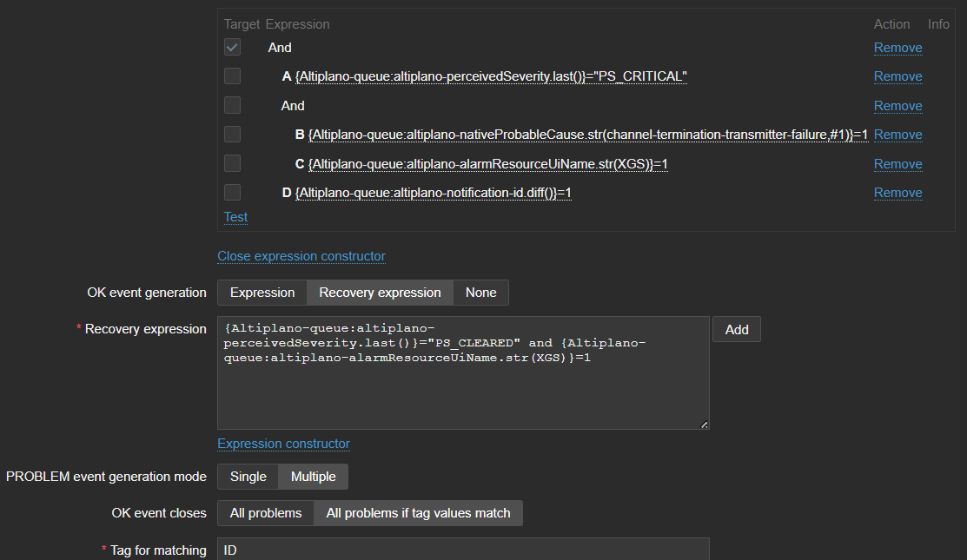The image size is (967, 560).
Task: Remove expression A with PS_CRITICAL
Action: click(x=897, y=76)
